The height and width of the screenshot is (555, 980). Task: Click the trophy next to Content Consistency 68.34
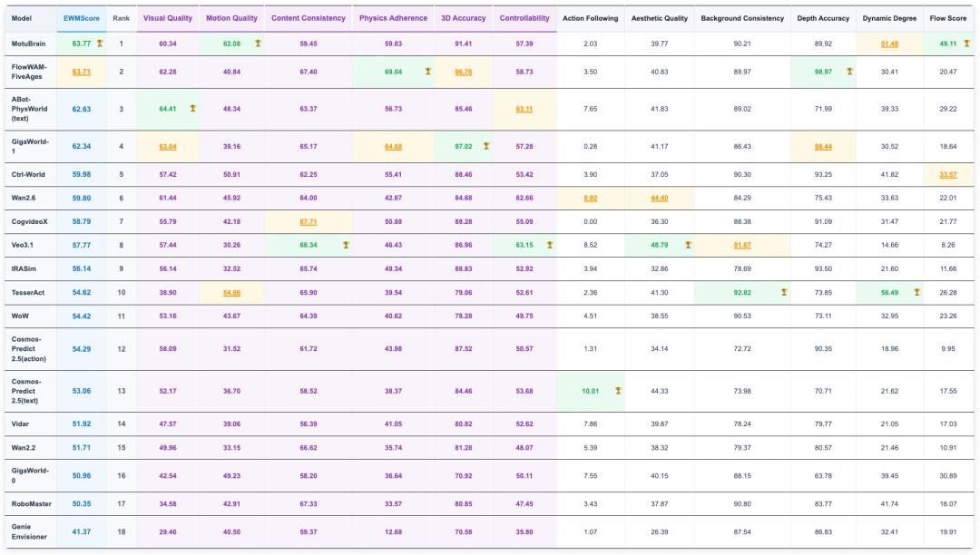pyautogui.click(x=346, y=245)
